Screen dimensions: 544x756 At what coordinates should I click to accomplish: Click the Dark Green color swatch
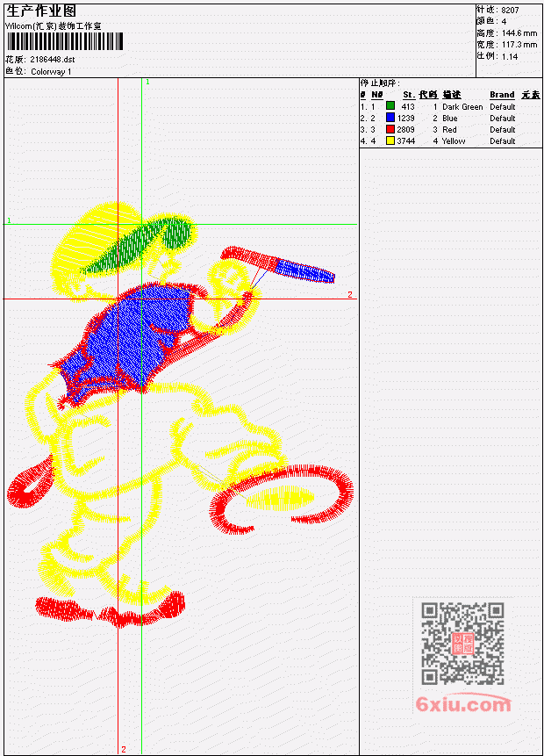click(390, 106)
